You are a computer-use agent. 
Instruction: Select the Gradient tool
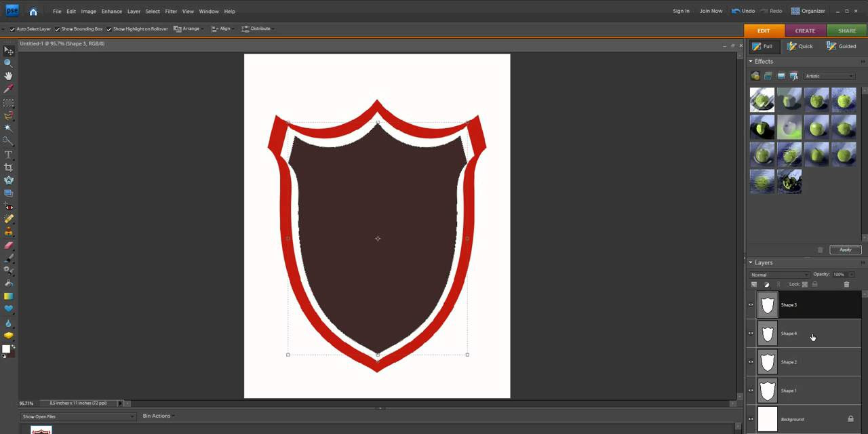[9, 296]
